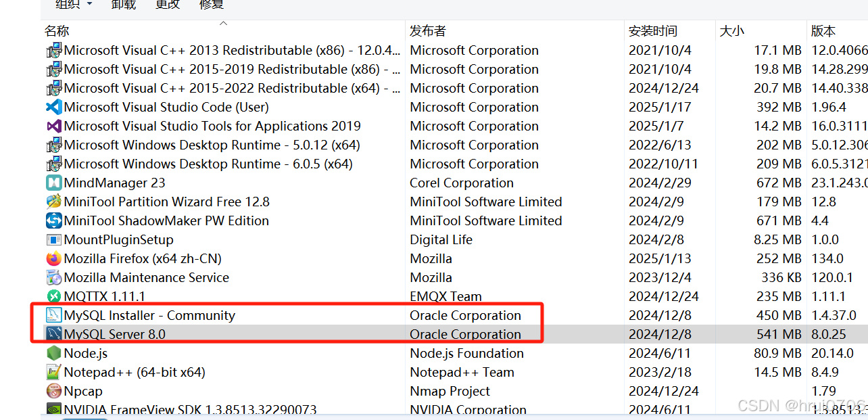Click version value 8.0.25
The width and height of the screenshot is (868, 420).
(829, 334)
